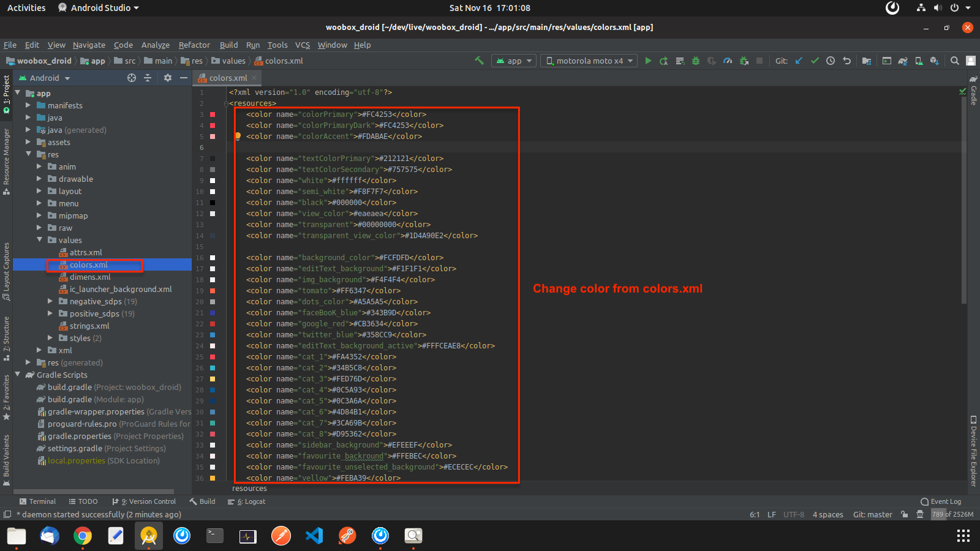Collapse the values folder
Viewport: 980px width, 551px height.
point(39,240)
